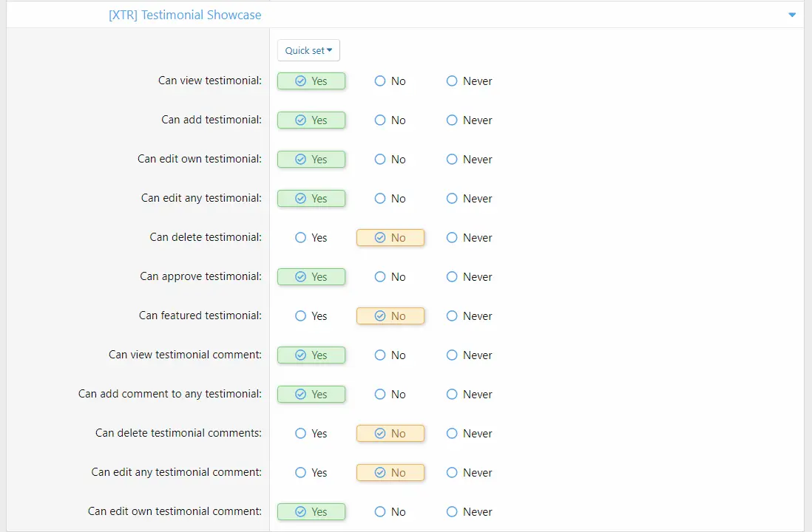Viewport: 812px width, 532px height.
Task: Select Yes for Can delete testimonial comments
Action: (311, 434)
